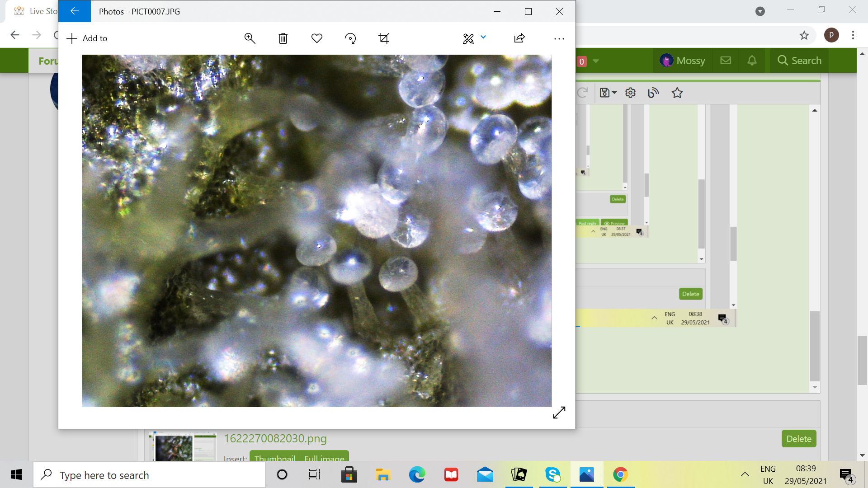Show hidden system tray icons
The height and width of the screenshot is (488, 868).
745,474
